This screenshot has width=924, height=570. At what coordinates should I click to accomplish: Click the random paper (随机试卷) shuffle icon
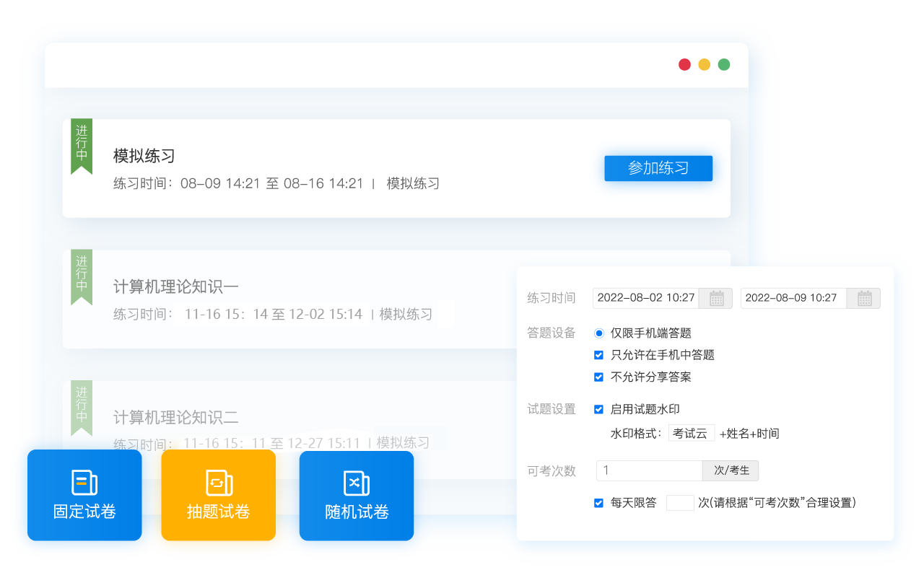(356, 483)
